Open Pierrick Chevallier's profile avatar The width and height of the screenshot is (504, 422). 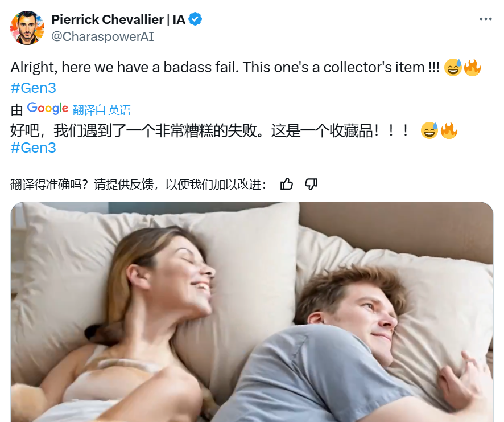coord(27,28)
